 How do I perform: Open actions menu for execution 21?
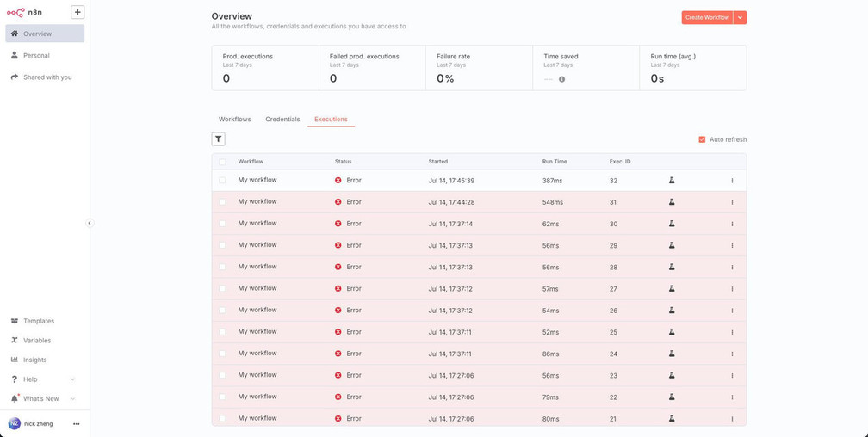pos(732,419)
